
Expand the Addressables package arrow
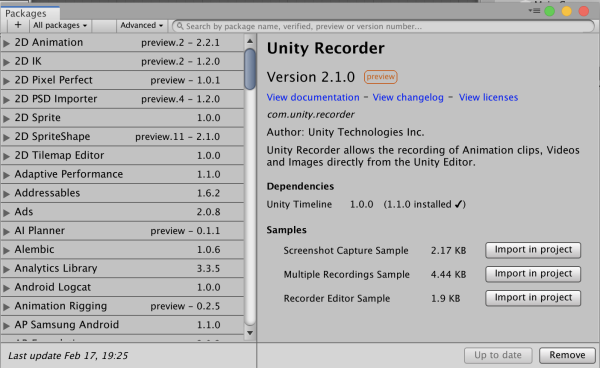[x=6, y=194]
